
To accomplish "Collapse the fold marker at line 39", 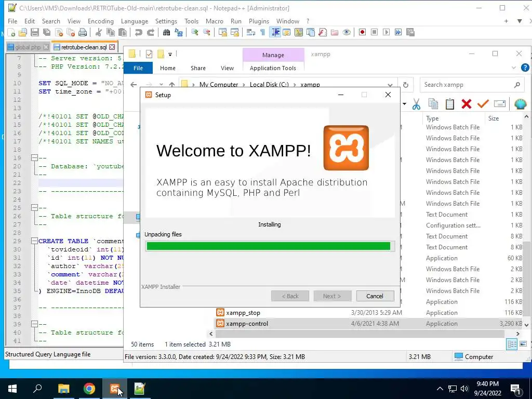I will click(x=34, y=324).
